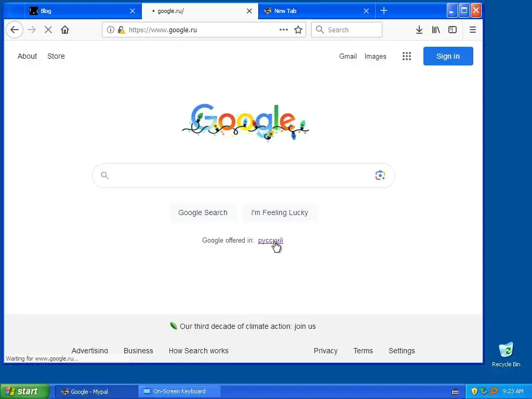The width and height of the screenshot is (532, 399).
Task: Open the Business footer link
Action: click(138, 351)
